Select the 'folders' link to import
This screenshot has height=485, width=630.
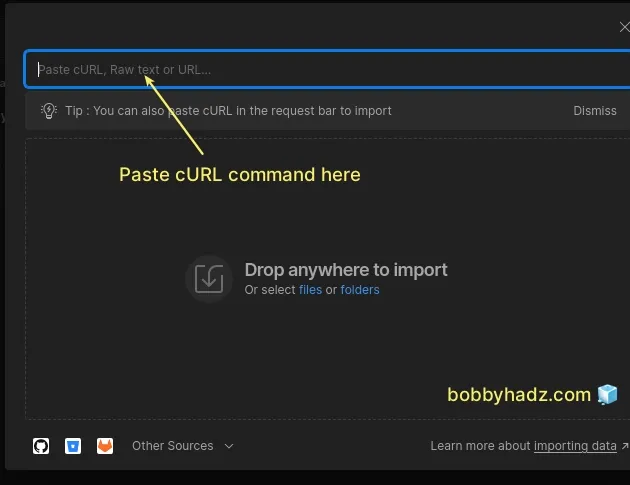360,290
